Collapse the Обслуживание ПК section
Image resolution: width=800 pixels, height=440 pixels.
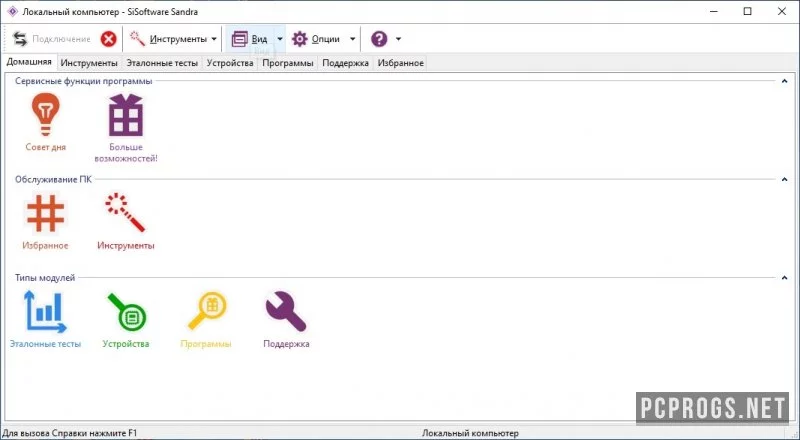coord(784,179)
